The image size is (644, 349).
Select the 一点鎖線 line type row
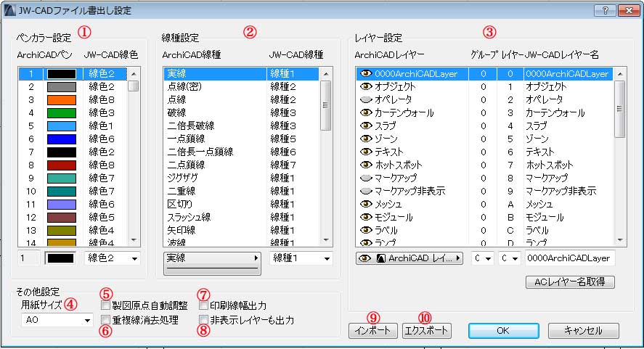pyautogui.click(x=241, y=139)
